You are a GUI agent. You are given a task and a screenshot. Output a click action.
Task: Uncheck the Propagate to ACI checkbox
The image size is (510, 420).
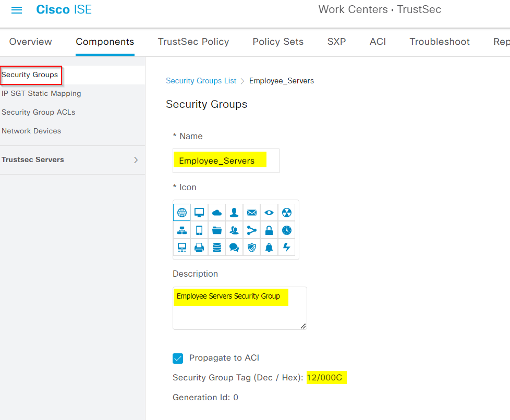(x=178, y=358)
